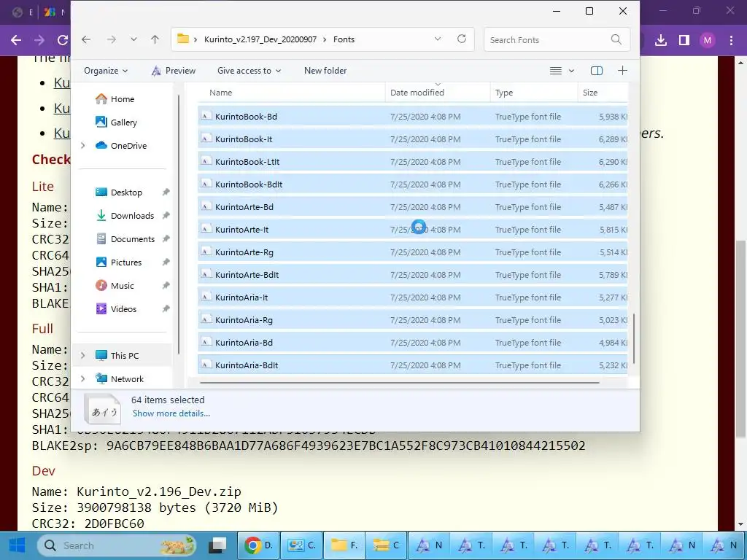Select the KurintoBook-Bd font file
The image size is (747, 560).
click(x=413, y=117)
